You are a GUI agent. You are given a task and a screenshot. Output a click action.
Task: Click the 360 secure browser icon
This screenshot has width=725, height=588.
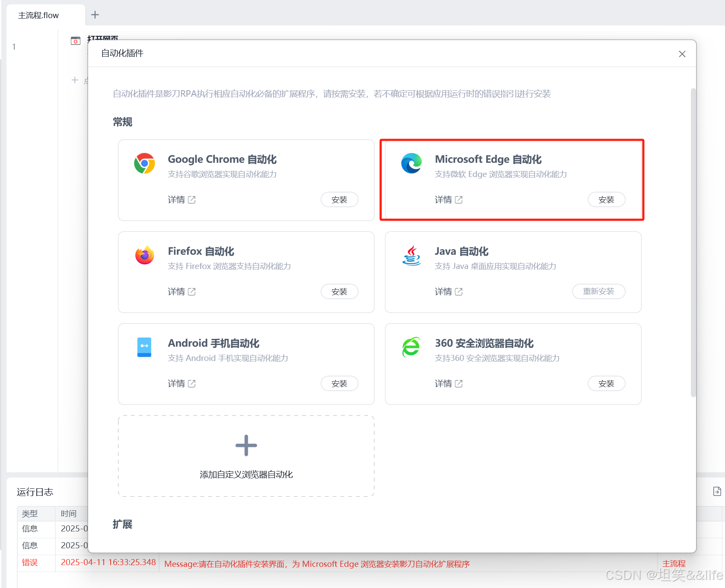[411, 347]
